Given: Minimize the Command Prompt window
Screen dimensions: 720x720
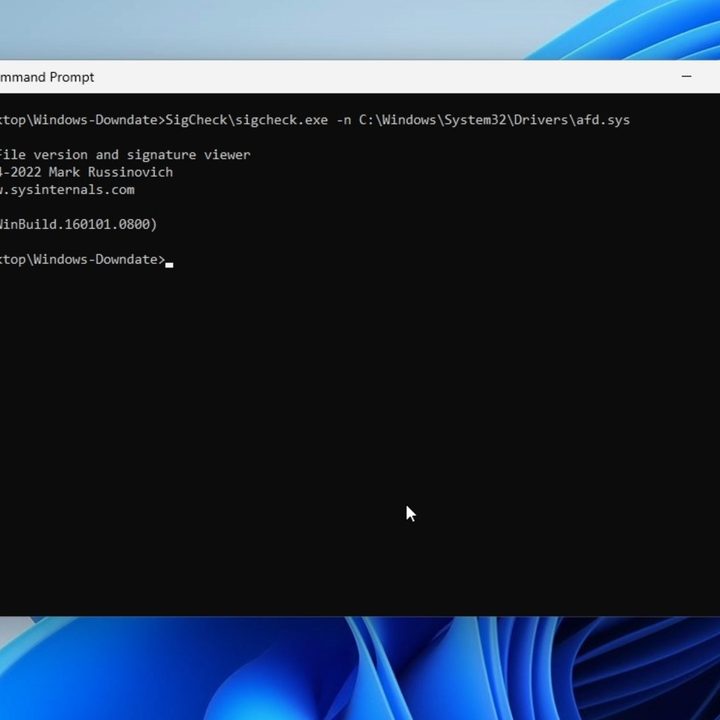Looking at the screenshot, I should tap(686, 76).
